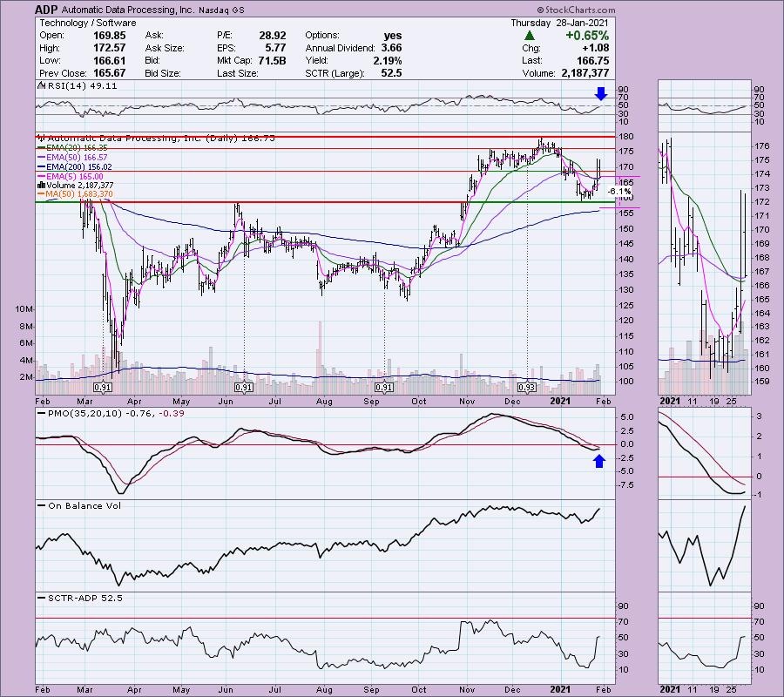Click the green EMA(20) legend line swatch
Image resolution: width=784 pixels, height=697 pixels.
[x=41, y=148]
